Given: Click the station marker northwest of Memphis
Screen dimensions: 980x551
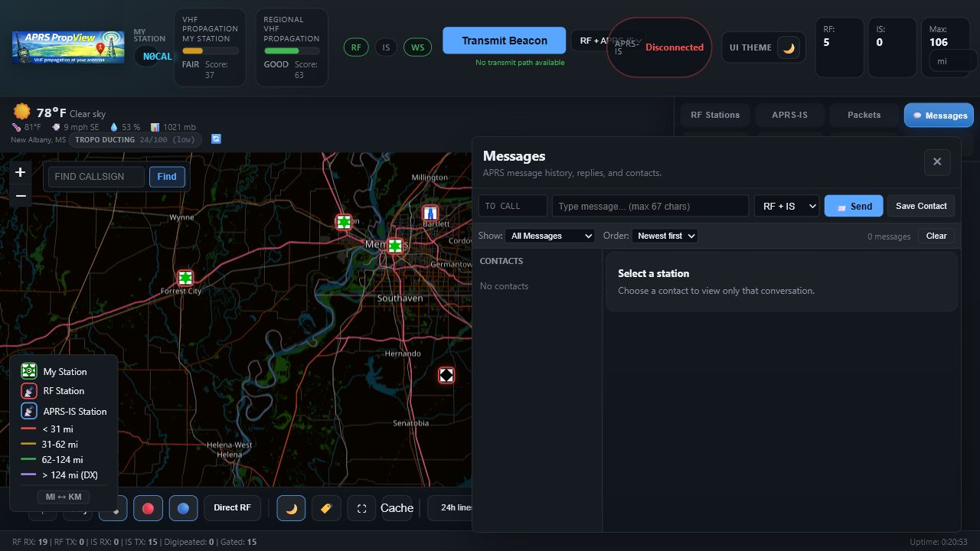Looking at the screenshot, I should point(345,222).
